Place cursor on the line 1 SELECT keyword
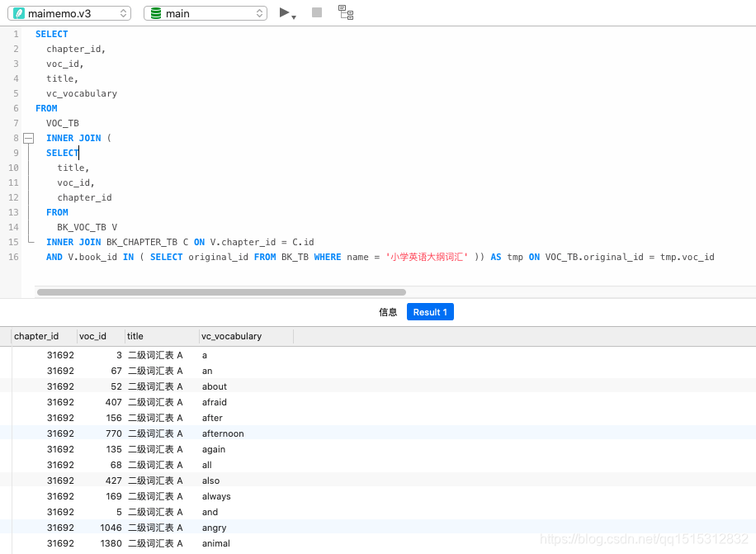 pos(52,34)
